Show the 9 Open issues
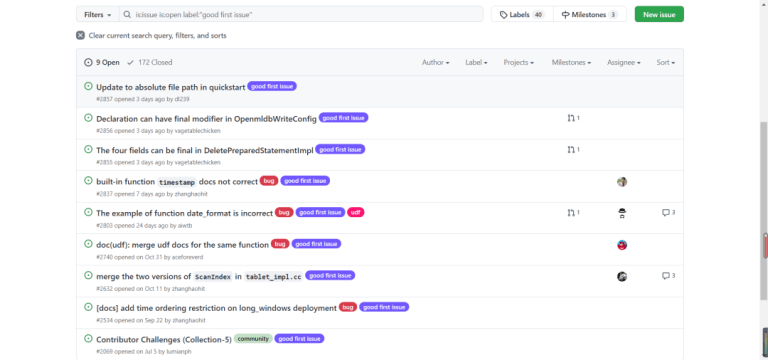Image resolution: width=768 pixels, height=360 pixels. (x=102, y=62)
